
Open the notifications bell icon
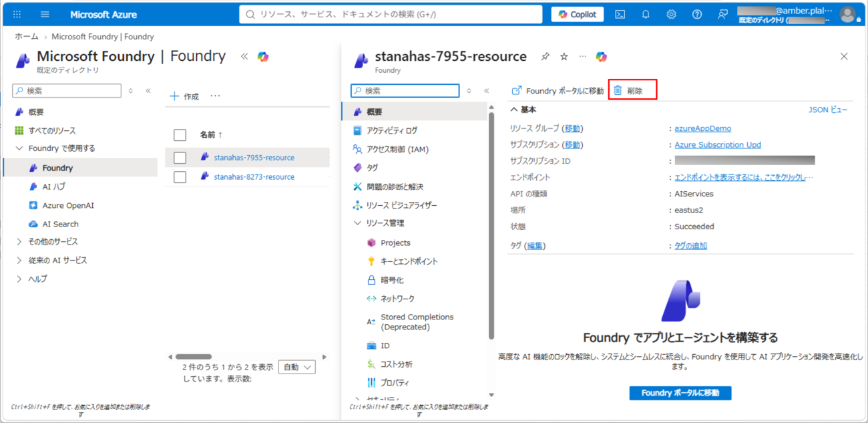(x=646, y=14)
